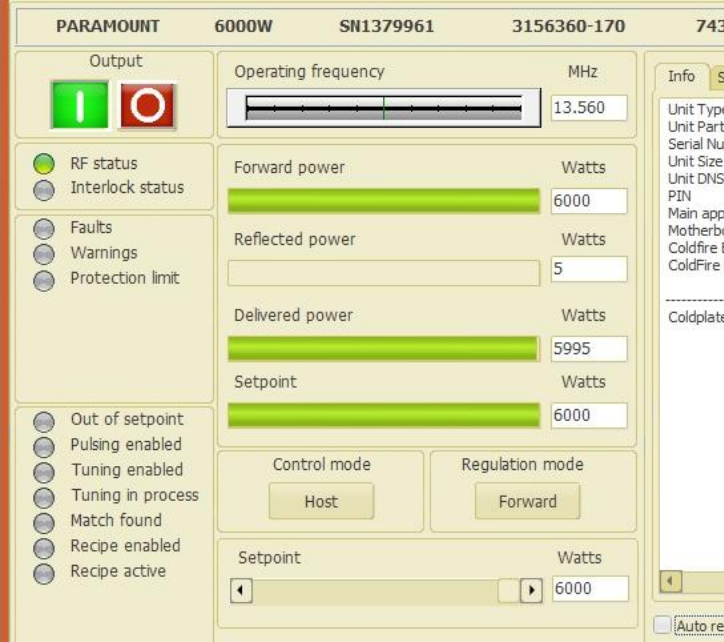Click the operating frequency slider track
This screenshot has width=724, height=642.
pyautogui.click(x=384, y=108)
